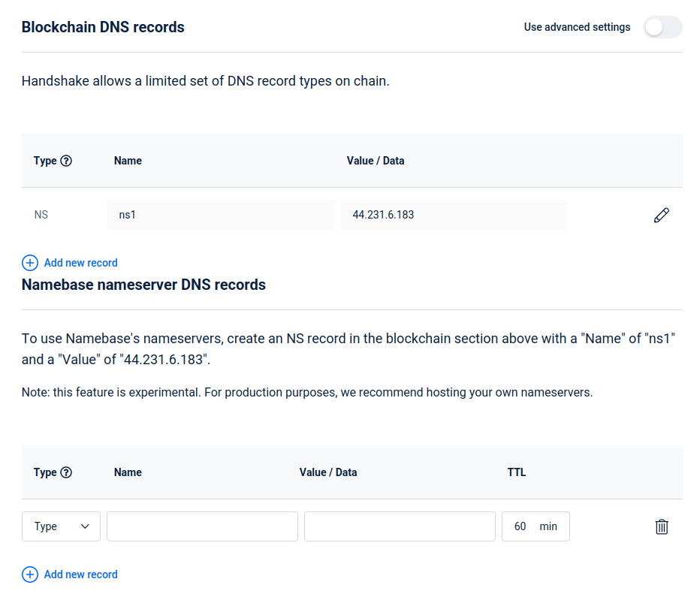700x597 pixels.
Task: Click plus icon under Namebase nameserver records
Action: click(x=30, y=574)
